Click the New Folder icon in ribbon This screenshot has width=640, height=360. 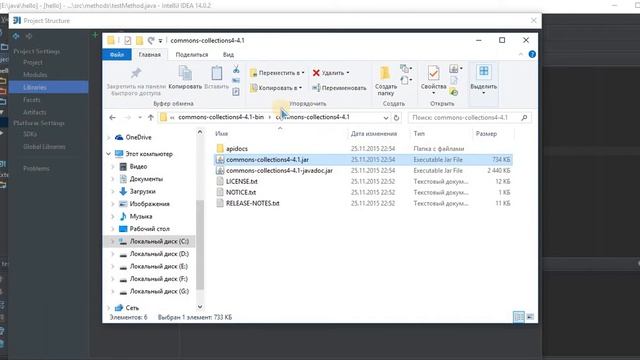[385, 73]
